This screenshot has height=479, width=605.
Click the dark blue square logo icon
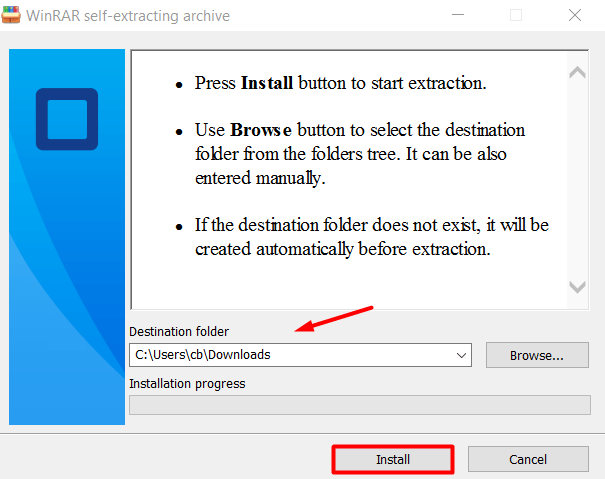click(67, 119)
